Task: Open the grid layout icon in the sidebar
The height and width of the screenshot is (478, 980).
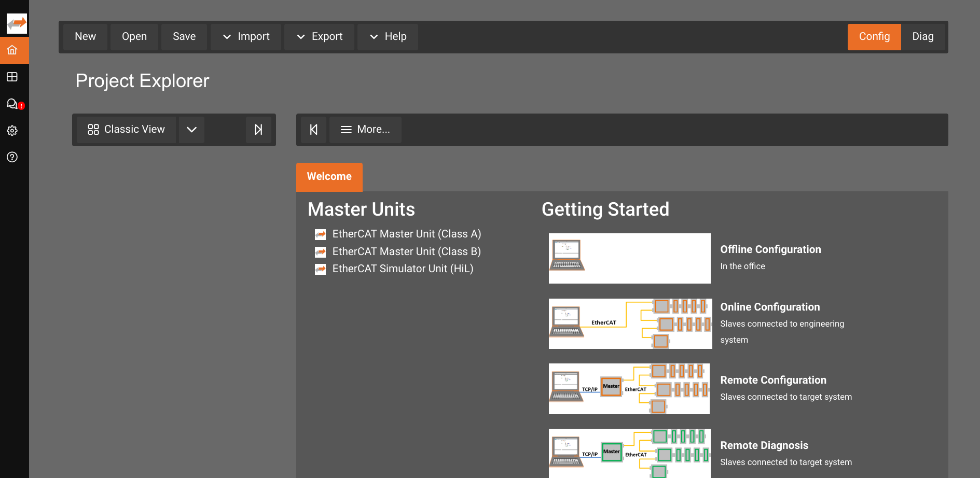Action: point(12,77)
